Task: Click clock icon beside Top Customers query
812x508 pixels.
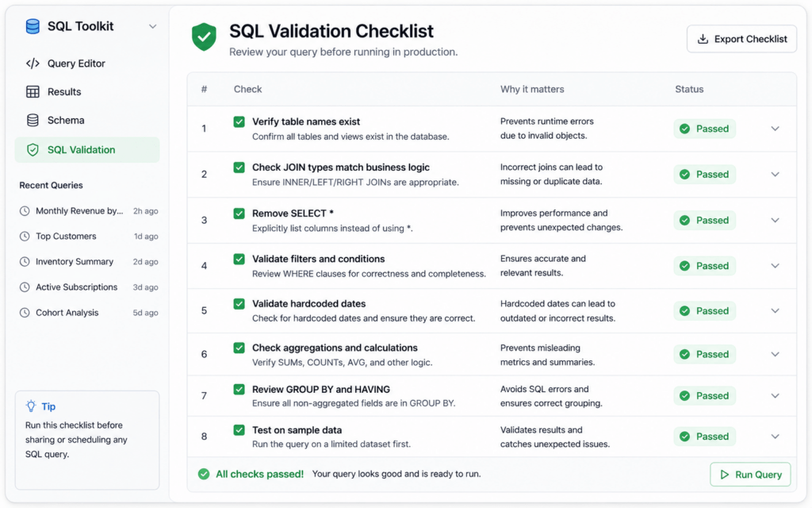Action: click(25, 237)
